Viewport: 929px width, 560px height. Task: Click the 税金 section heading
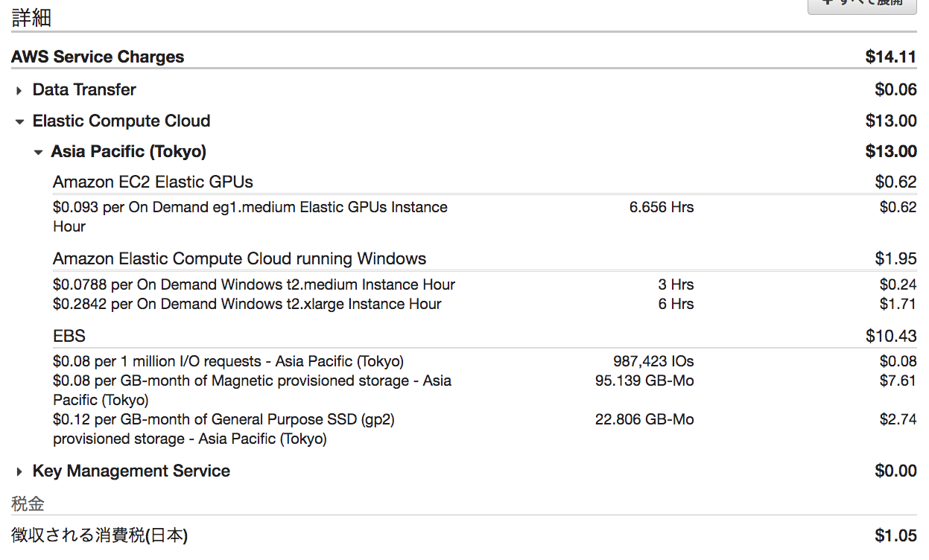click(28, 505)
